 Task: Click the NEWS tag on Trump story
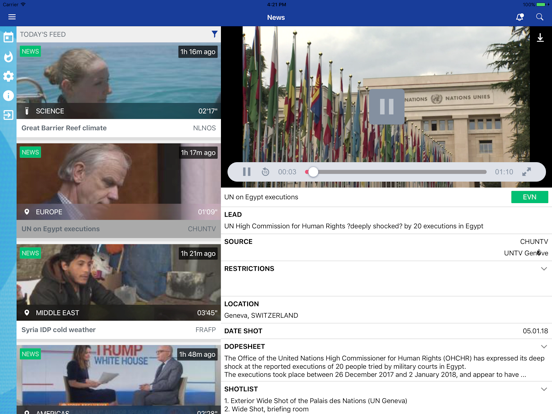30,354
